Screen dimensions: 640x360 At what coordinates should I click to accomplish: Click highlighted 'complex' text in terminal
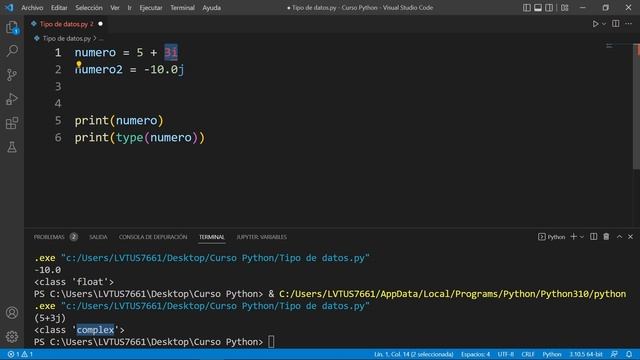tap(95, 330)
